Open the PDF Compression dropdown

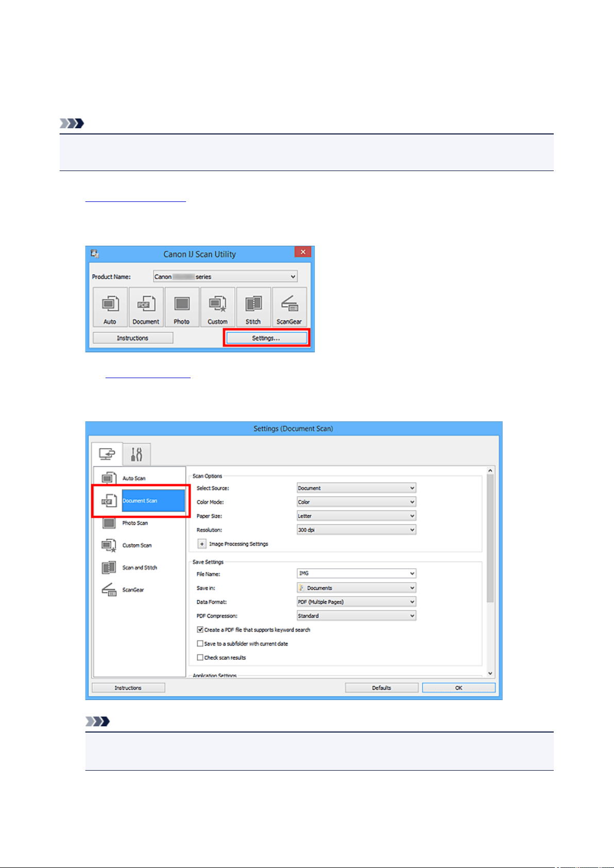point(356,616)
